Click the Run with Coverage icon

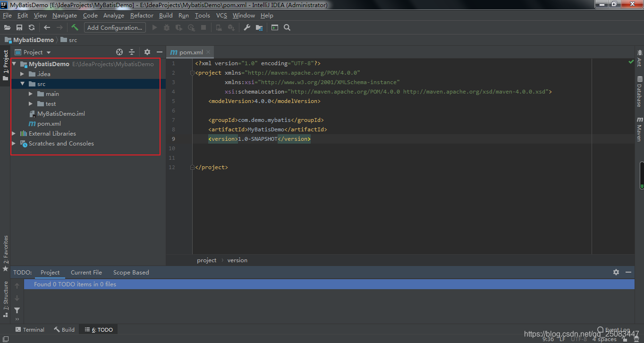pos(179,27)
